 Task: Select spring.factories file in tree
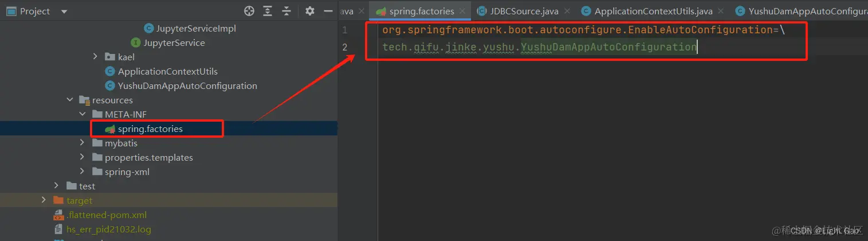150,129
